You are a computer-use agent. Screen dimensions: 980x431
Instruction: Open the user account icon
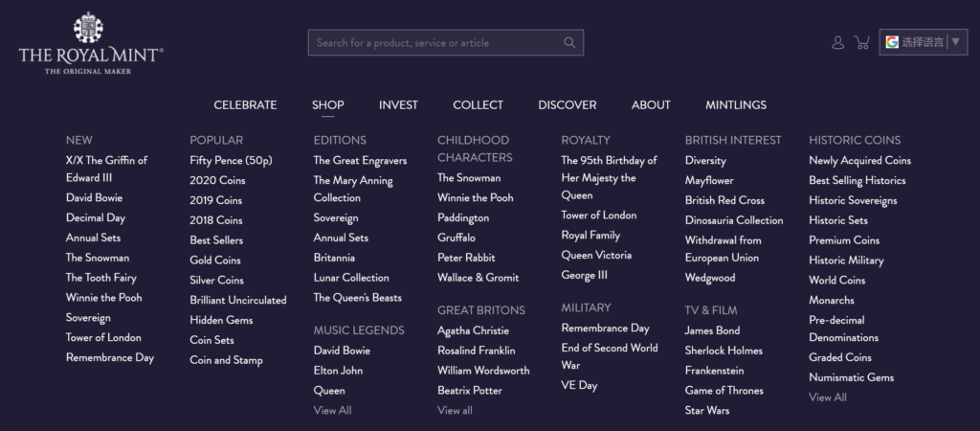pyautogui.click(x=838, y=42)
